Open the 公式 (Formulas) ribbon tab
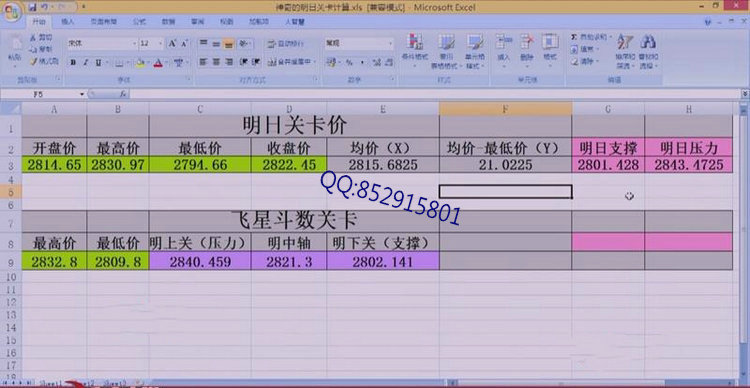This screenshot has width=750, height=388. [139, 22]
